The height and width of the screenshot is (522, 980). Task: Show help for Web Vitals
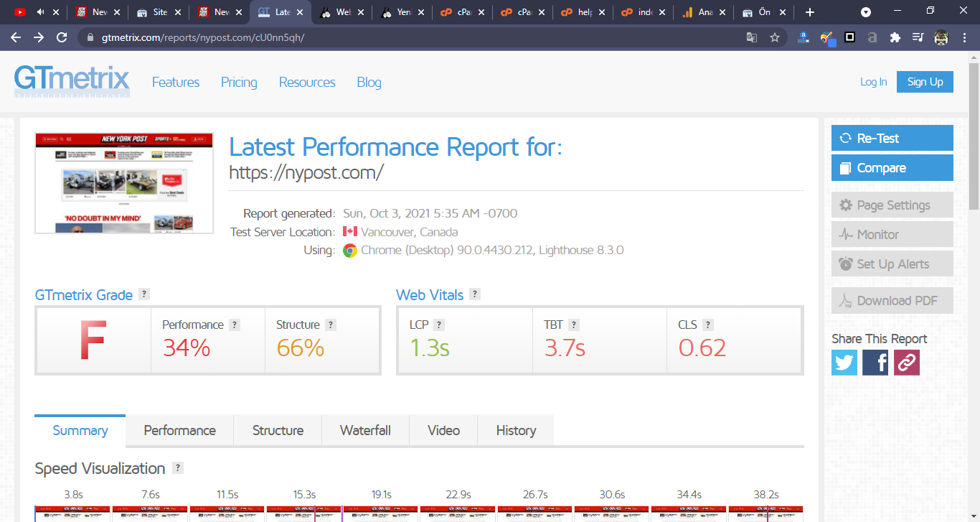(475, 294)
